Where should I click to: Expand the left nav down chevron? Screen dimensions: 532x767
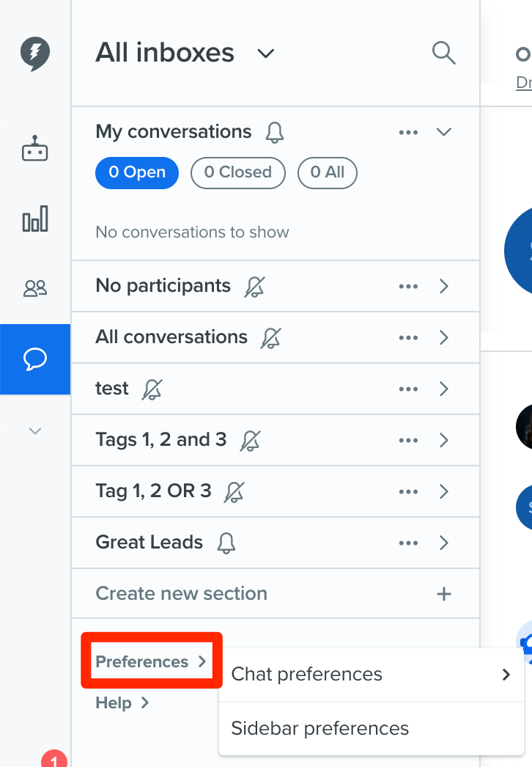point(34,431)
